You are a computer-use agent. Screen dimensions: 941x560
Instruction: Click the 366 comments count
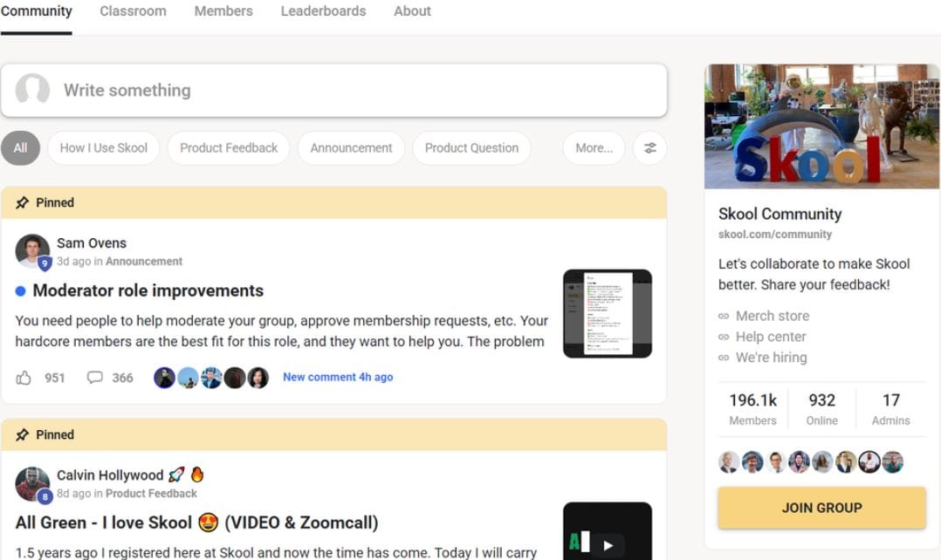[x=122, y=378]
